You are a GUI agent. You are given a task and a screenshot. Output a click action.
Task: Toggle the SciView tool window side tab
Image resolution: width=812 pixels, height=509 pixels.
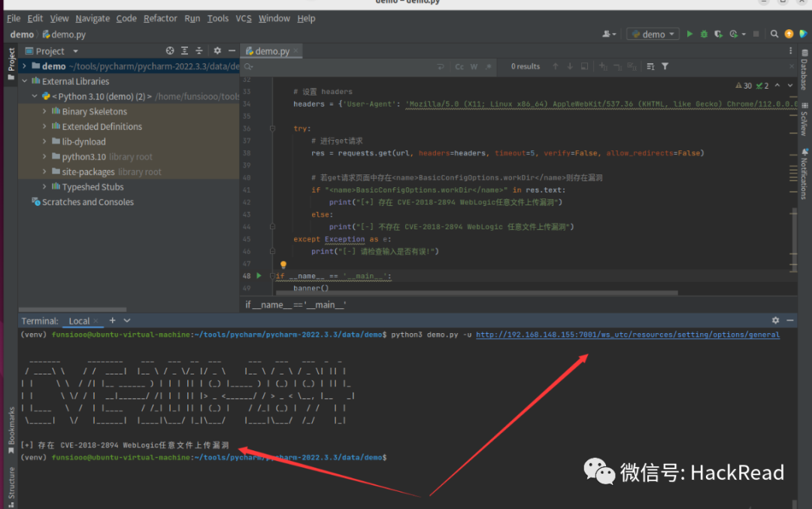(804, 120)
